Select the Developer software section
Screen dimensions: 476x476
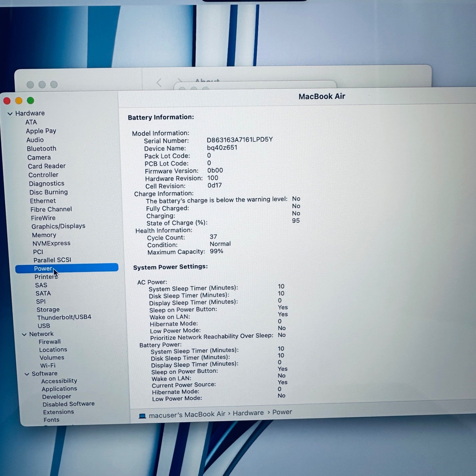click(x=57, y=396)
